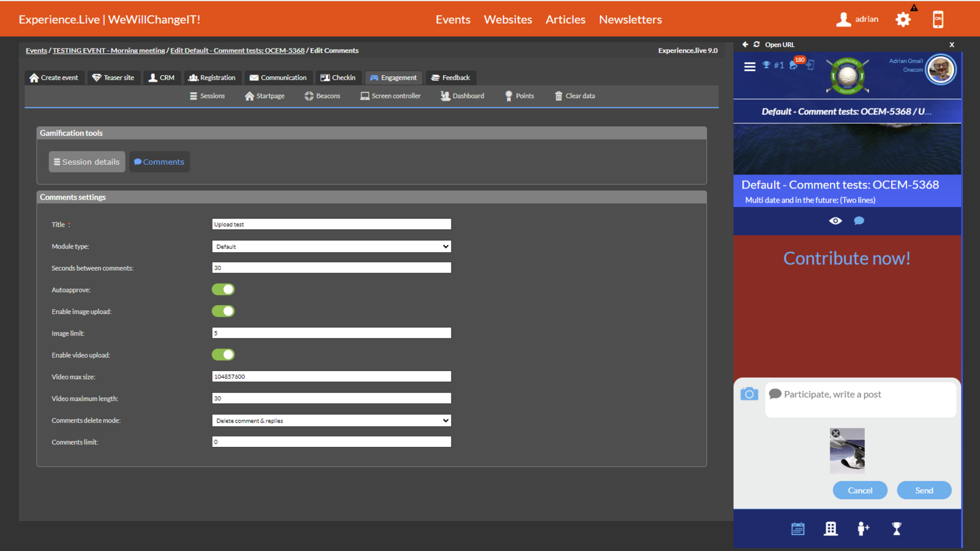Click the Video max size field
980x551 pixels.
pyautogui.click(x=331, y=377)
